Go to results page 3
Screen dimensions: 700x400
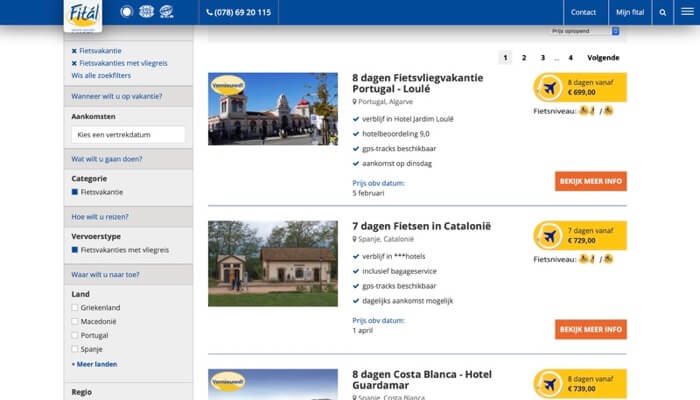coord(542,58)
